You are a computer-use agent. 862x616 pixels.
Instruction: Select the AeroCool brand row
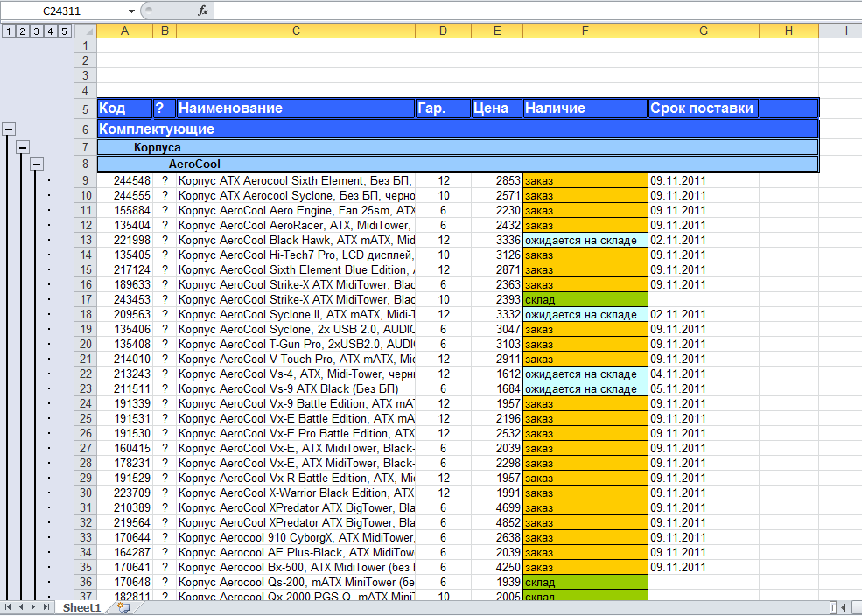point(458,164)
